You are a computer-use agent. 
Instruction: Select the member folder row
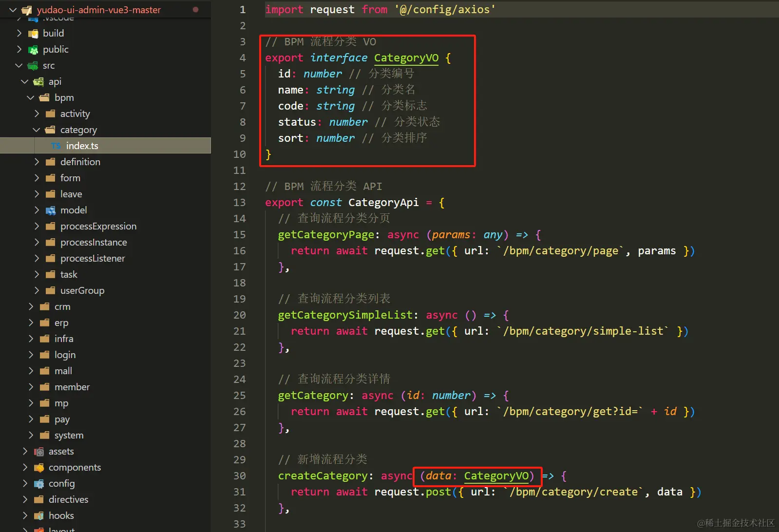[x=105, y=387]
